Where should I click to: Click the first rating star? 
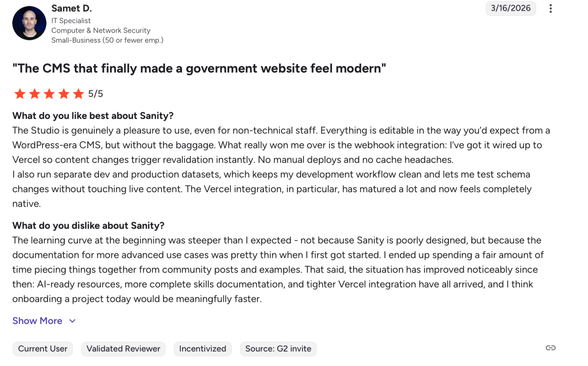[20, 94]
